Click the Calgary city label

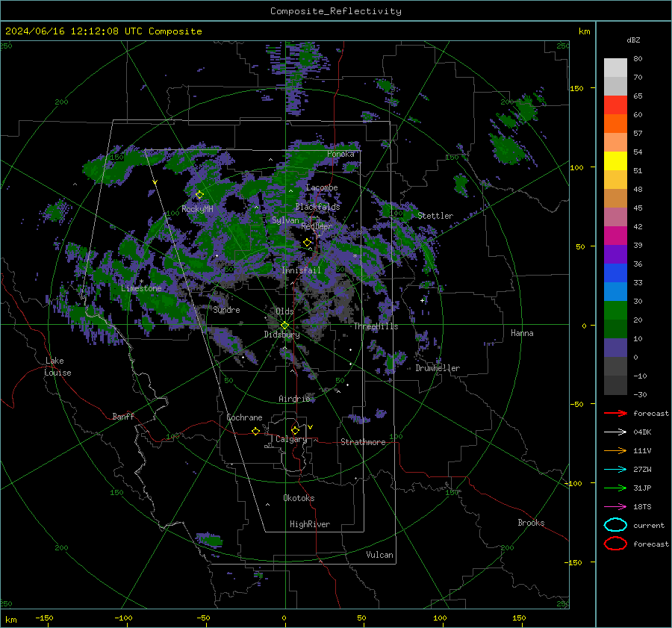(291, 439)
